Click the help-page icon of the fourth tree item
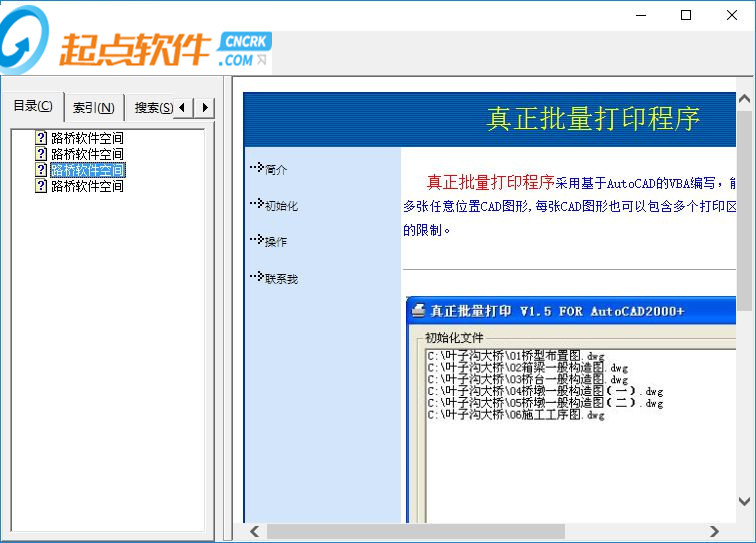Screen dimensions: 756x543 click(41, 186)
